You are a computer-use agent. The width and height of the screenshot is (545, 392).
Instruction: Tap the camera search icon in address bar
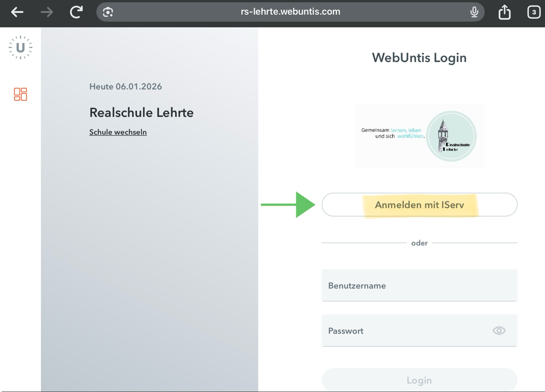pos(108,12)
